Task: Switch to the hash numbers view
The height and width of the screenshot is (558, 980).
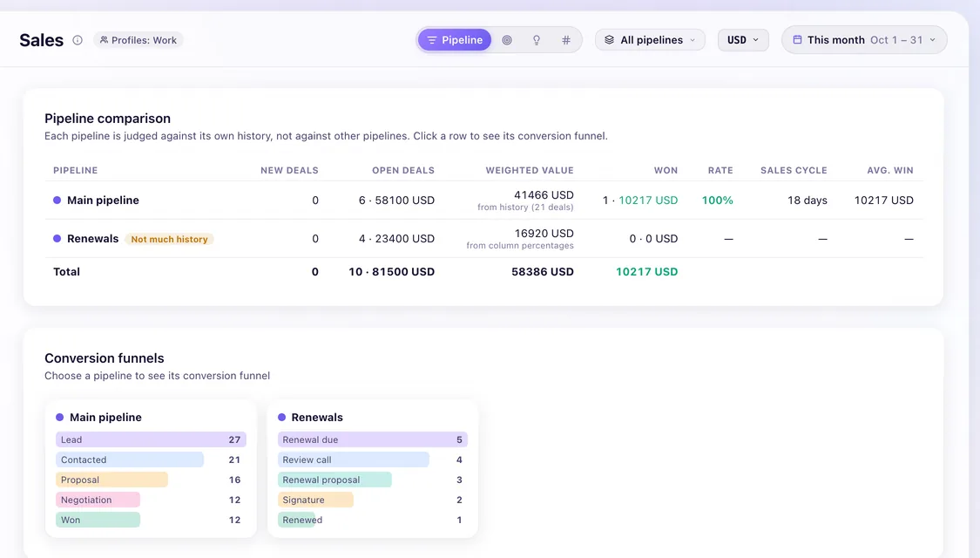Action: [x=565, y=40]
